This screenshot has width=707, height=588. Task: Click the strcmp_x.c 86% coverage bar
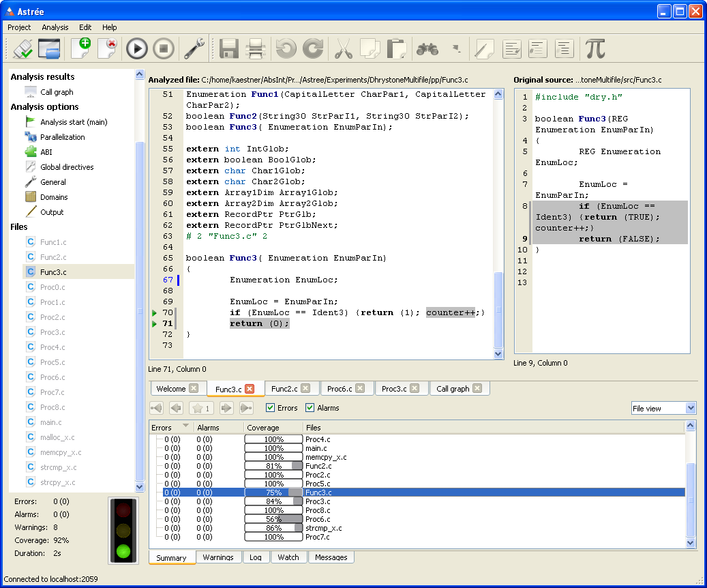[x=273, y=528]
